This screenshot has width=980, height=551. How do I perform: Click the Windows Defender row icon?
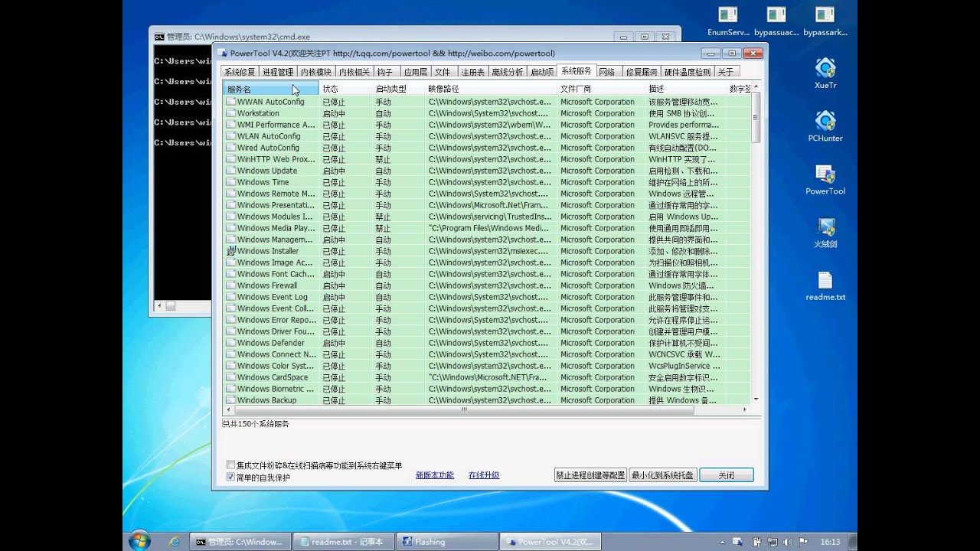click(230, 343)
